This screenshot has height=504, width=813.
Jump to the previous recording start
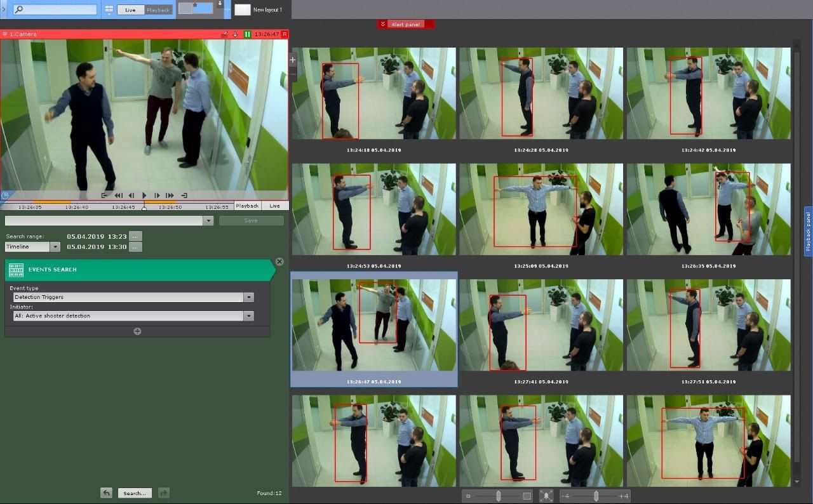click(105, 196)
